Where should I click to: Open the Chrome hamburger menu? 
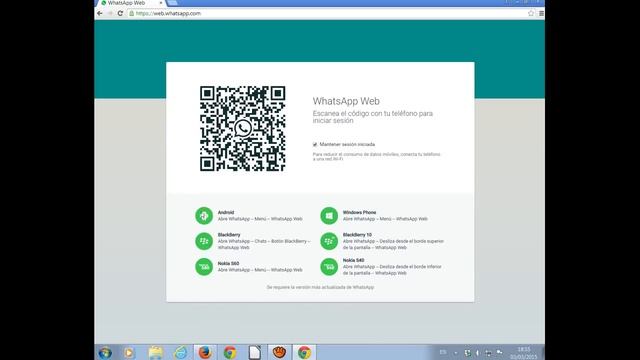click(541, 13)
